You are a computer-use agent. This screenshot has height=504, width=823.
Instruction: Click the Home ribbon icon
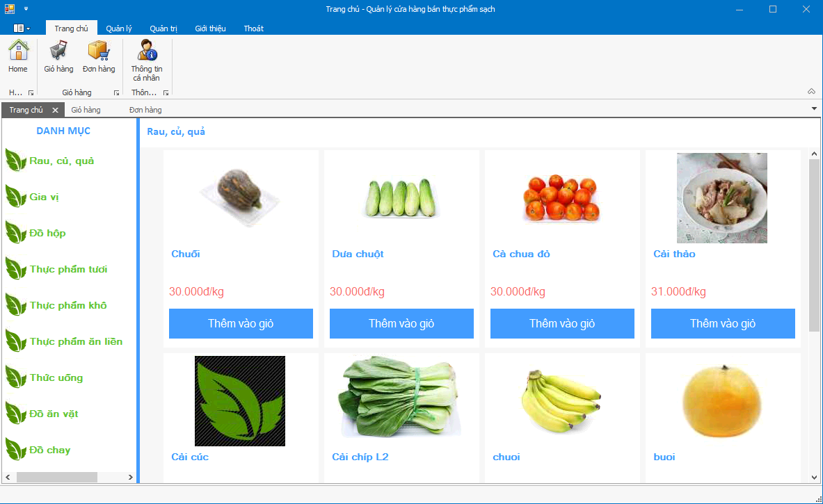tap(18, 56)
